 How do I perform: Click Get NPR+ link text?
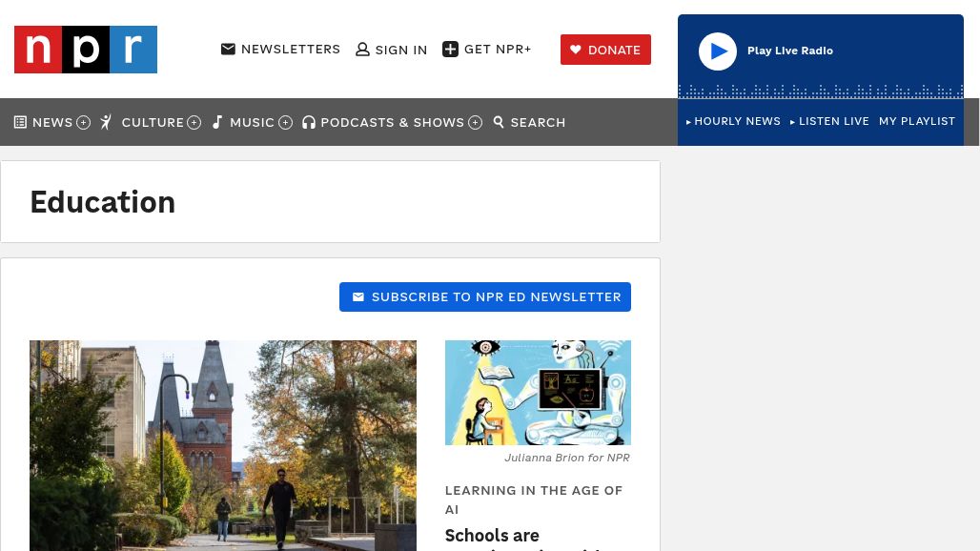(x=498, y=49)
